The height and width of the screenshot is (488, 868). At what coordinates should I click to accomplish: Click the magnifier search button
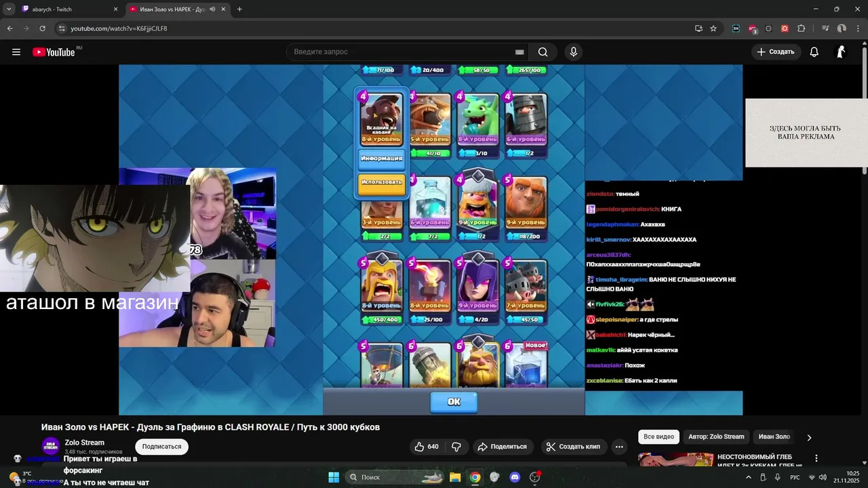[x=543, y=52]
